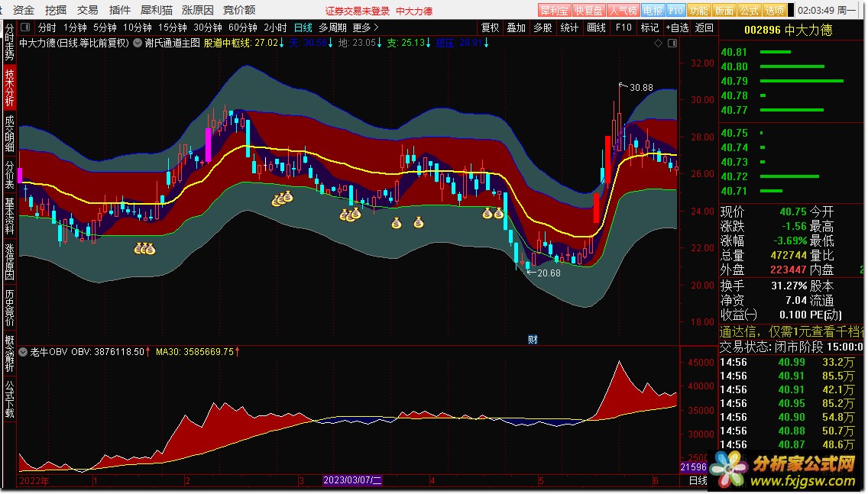Image resolution: width=868 pixels, height=494 pixels.
Task: Select the 10分钟 chart period
Action: click(x=138, y=27)
